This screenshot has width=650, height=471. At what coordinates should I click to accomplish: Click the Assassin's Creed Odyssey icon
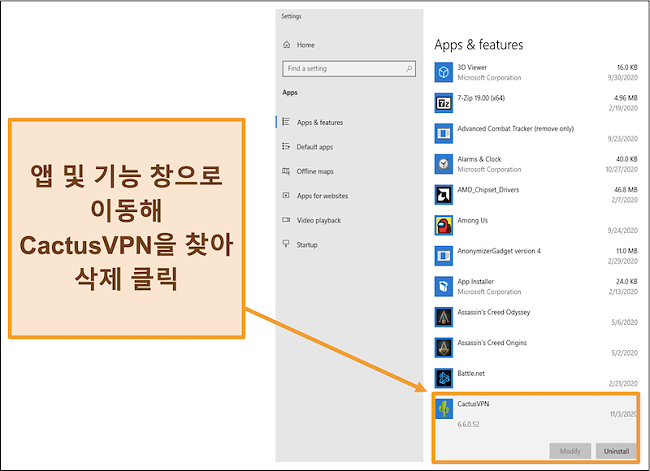click(444, 317)
